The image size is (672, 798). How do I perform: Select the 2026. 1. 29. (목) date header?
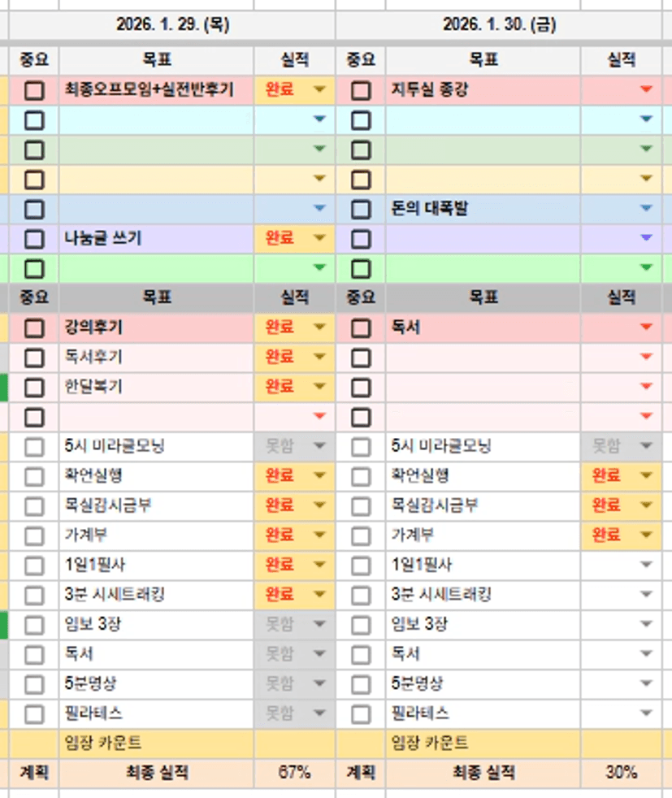(172, 24)
